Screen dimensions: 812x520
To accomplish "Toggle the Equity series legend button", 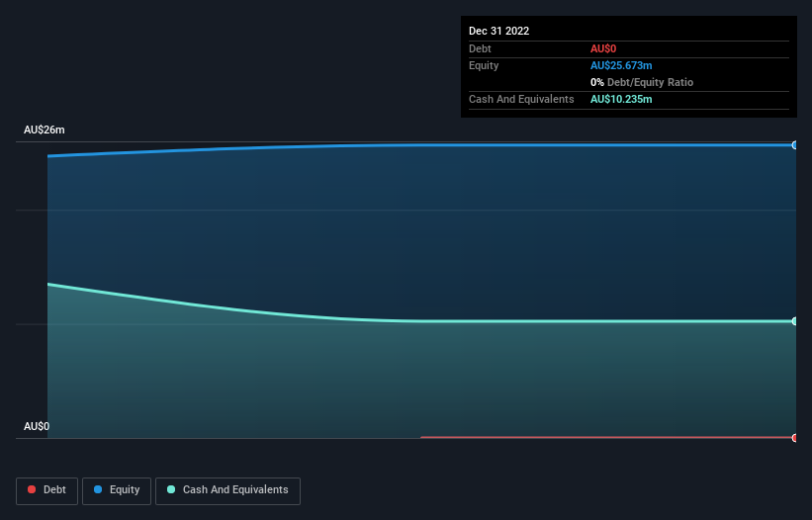I will click(117, 490).
